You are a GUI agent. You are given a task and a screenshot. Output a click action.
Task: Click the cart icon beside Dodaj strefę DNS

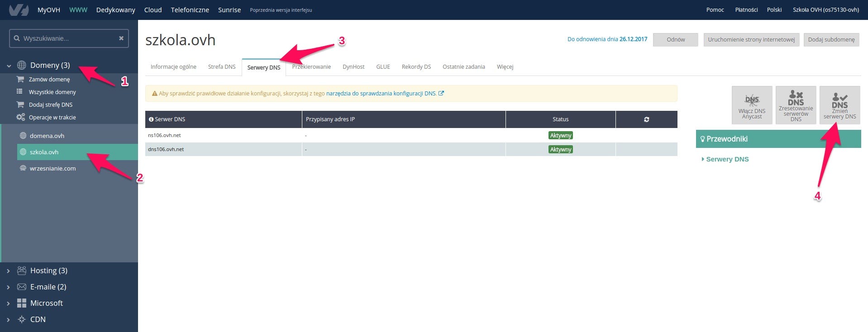(20, 104)
